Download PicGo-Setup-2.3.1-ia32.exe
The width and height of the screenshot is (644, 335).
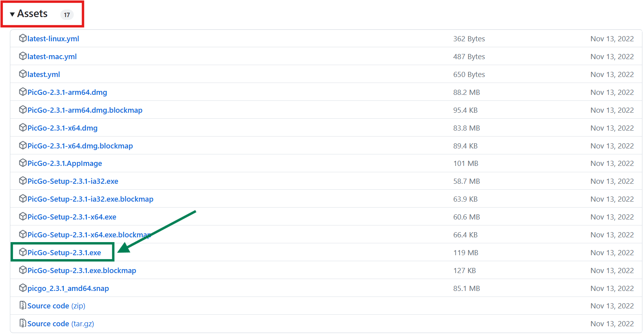coord(73,181)
